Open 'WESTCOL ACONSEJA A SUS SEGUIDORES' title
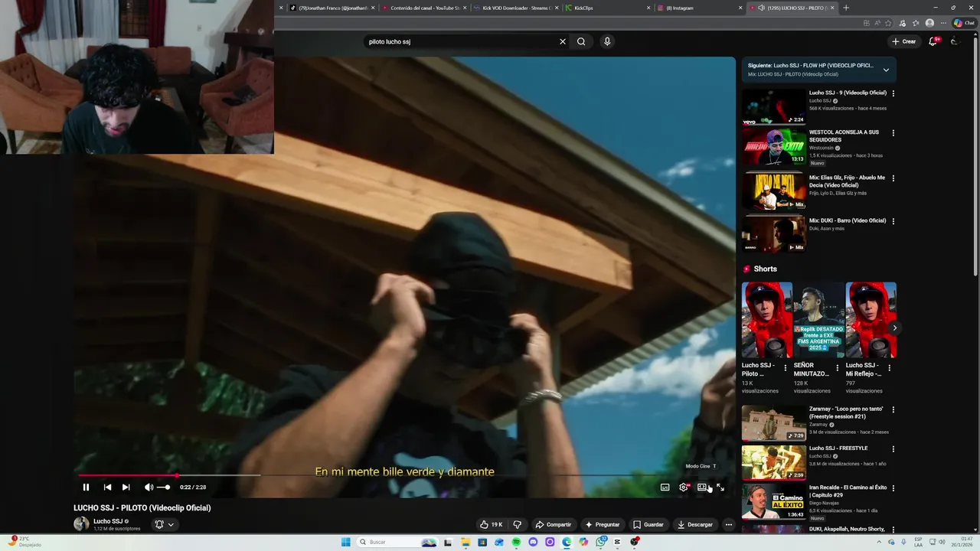This screenshot has height=551, width=980. 844,135
